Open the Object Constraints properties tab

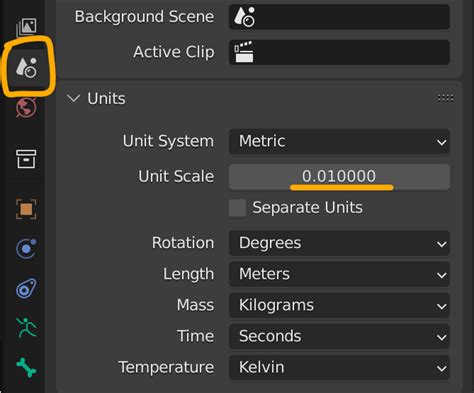26,288
